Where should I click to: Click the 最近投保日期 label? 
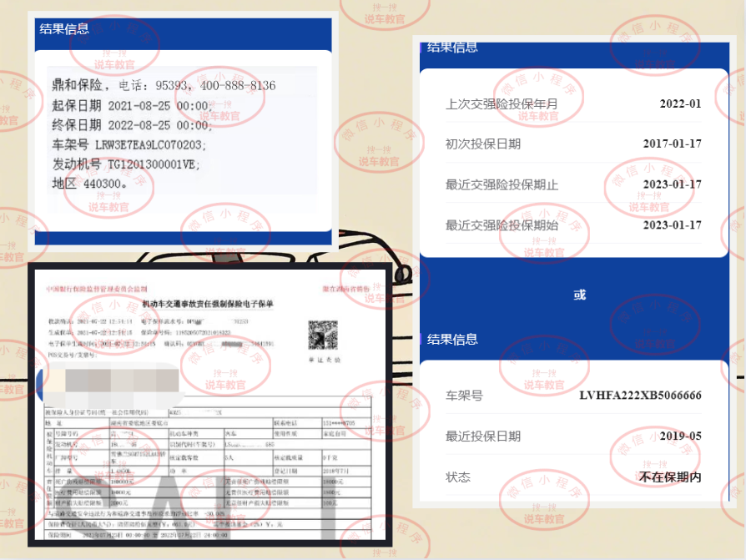[x=482, y=436]
